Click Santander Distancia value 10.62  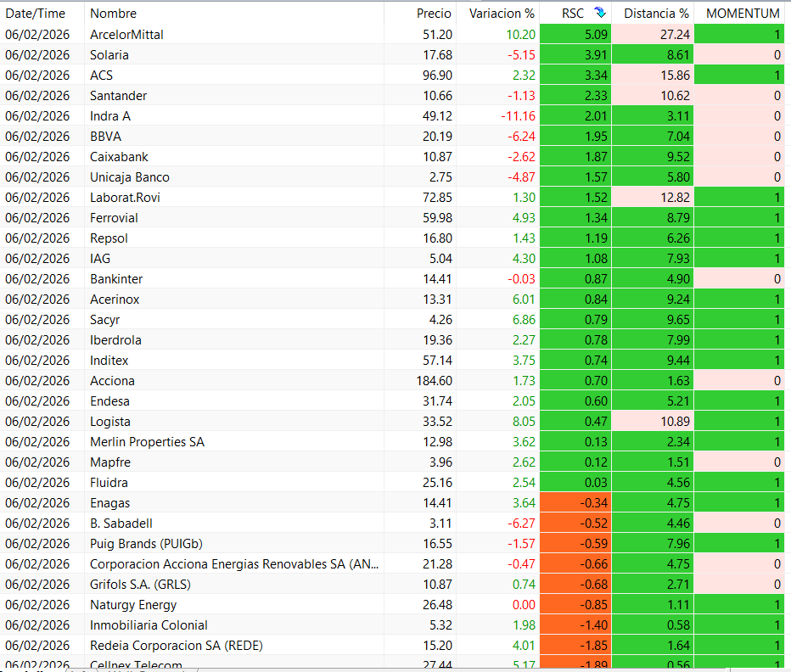675,96
